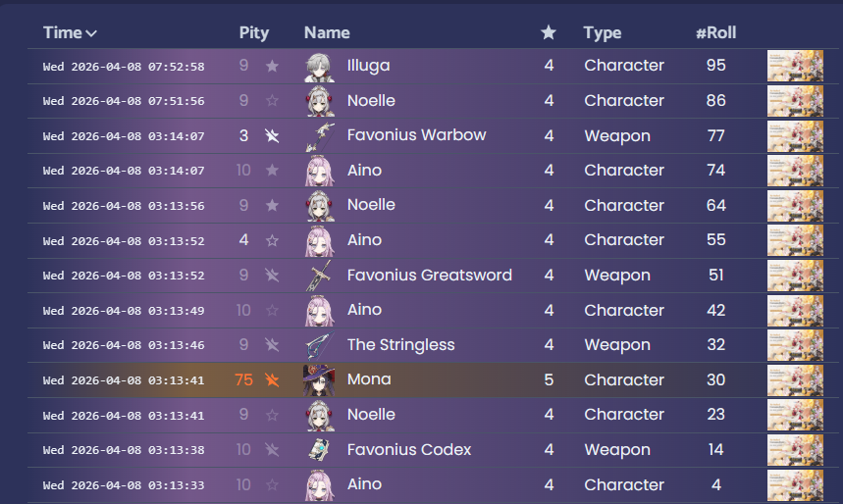Click the Aino name in the roll 74 row
The width and height of the screenshot is (843, 504).
(364, 171)
